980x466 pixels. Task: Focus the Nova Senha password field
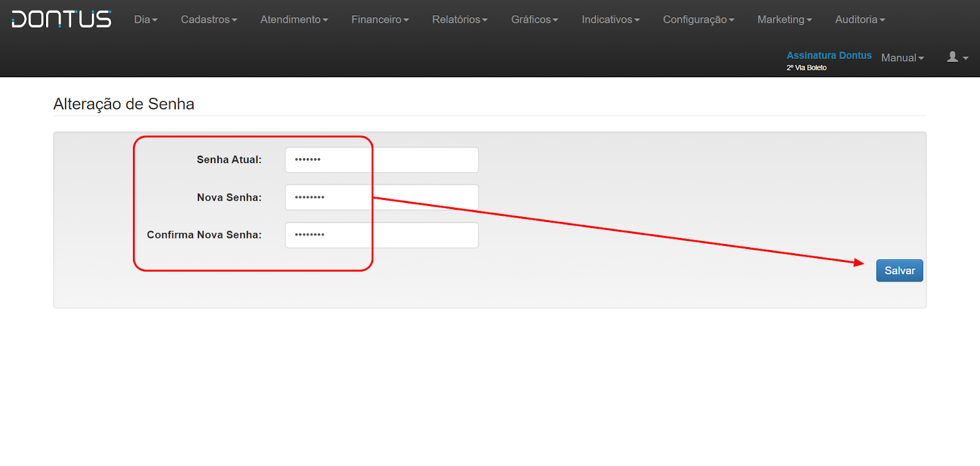pos(382,197)
